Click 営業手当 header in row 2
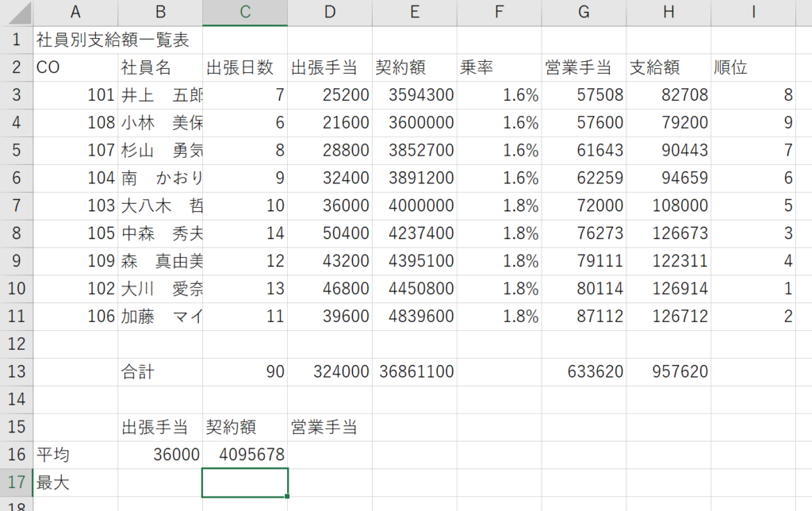The width and height of the screenshot is (812, 511). point(584,67)
